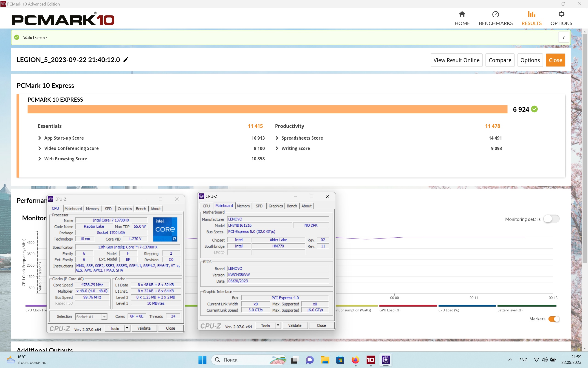The image size is (588, 368).
Task: Click the GPU Load red legend bar
Action: pos(408,306)
